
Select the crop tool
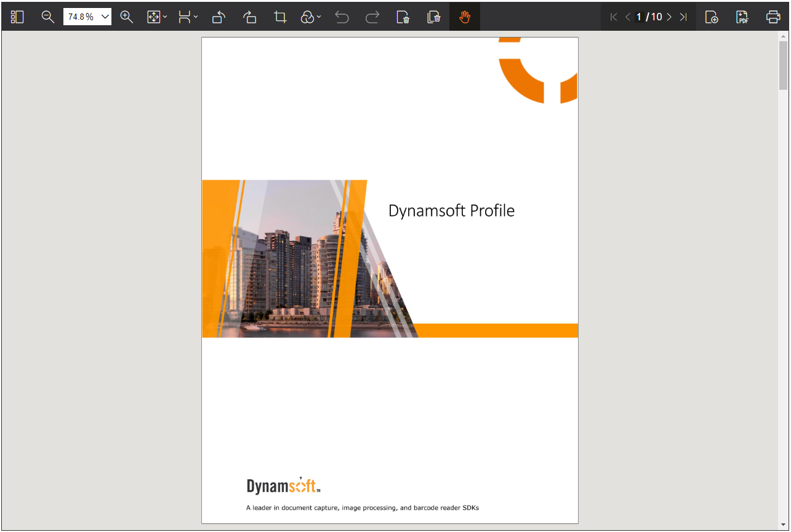[x=280, y=17]
